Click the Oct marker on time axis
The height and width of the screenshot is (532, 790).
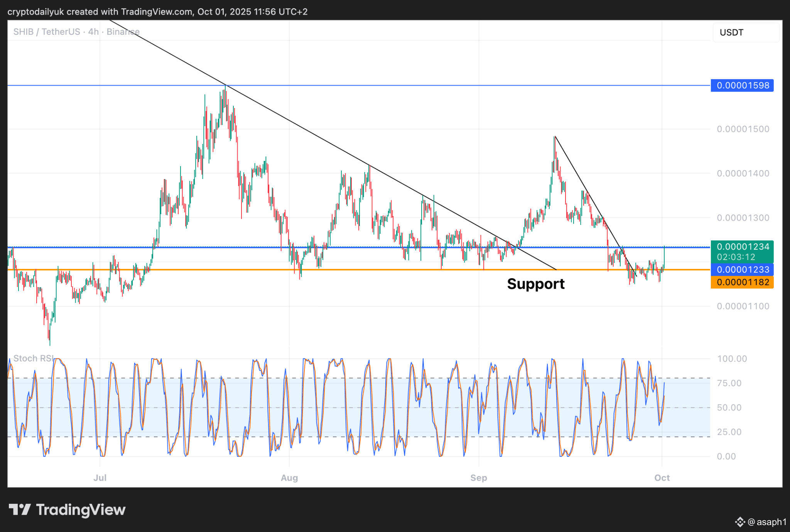(x=662, y=478)
